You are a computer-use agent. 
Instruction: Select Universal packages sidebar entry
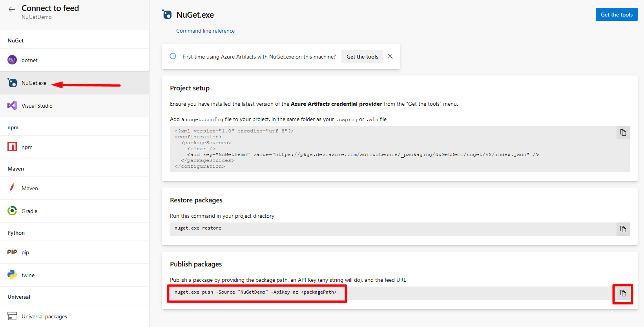click(75, 316)
